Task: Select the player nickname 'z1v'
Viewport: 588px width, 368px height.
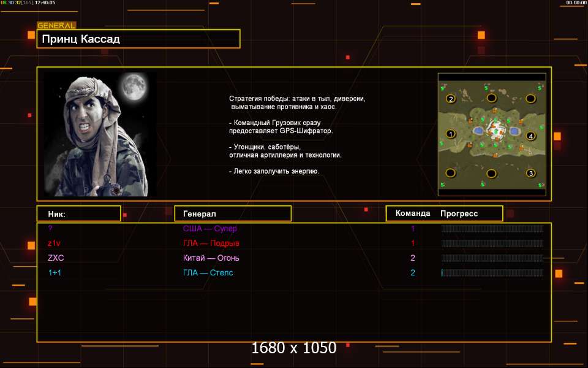Action: tap(54, 243)
